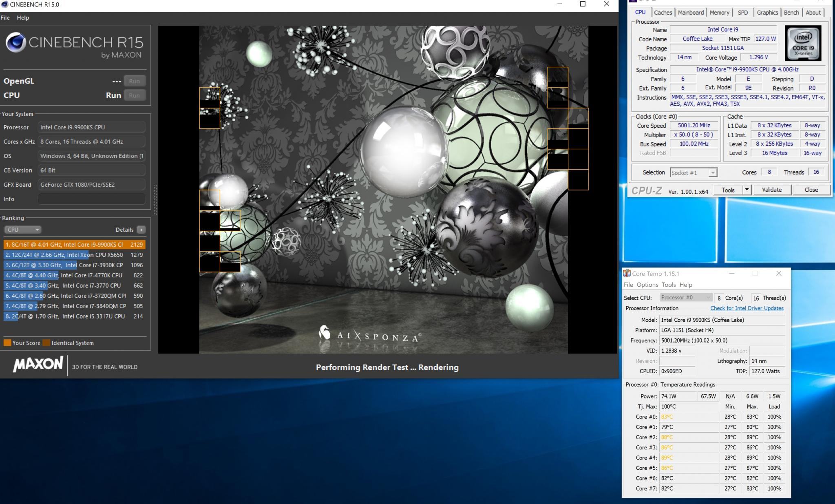Switch to CPU-Z Graphics tab

coord(767,13)
